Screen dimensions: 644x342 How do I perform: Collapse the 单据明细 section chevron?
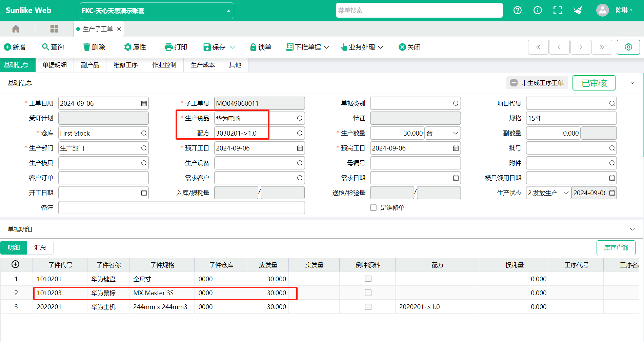(632, 229)
